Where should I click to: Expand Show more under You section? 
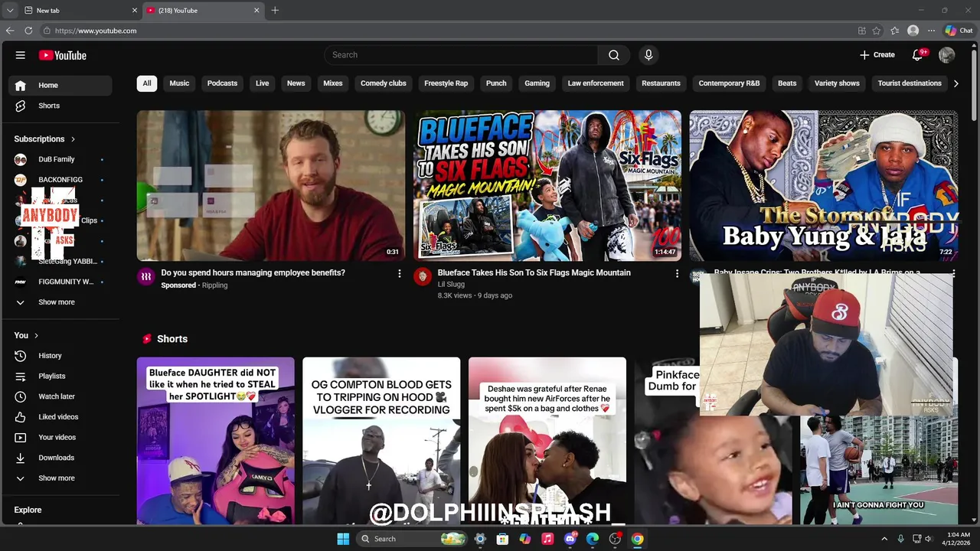60,478
